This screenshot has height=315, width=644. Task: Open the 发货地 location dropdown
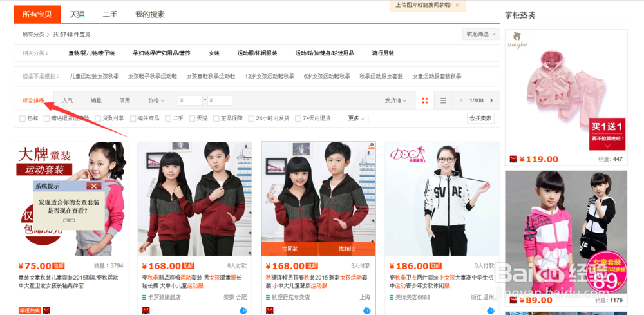[x=395, y=100]
